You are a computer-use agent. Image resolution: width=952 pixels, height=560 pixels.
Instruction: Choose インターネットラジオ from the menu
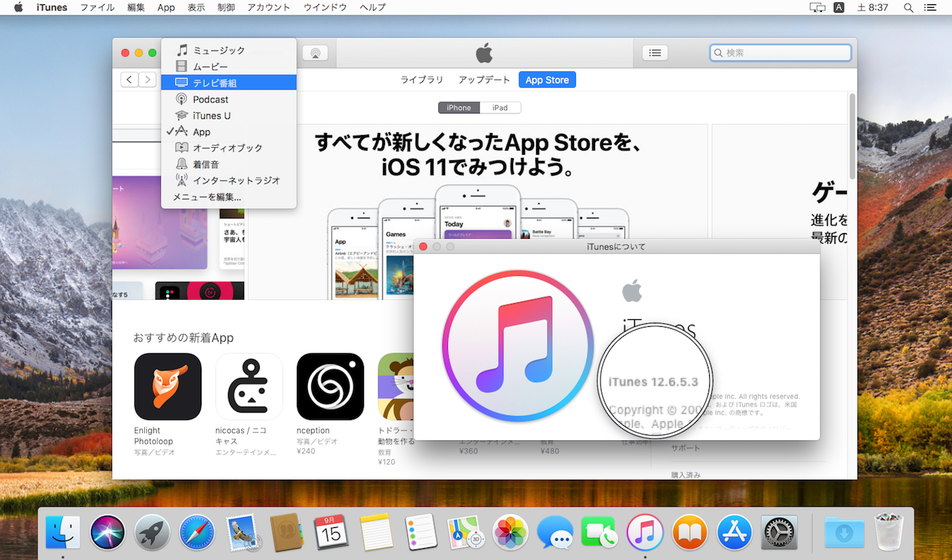pyautogui.click(x=229, y=180)
